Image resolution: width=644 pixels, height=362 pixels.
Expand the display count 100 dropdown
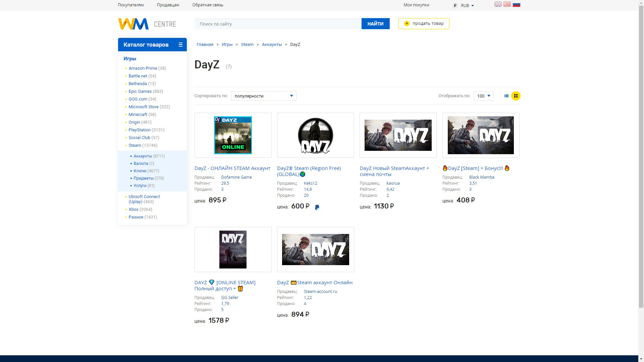(483, 96)
